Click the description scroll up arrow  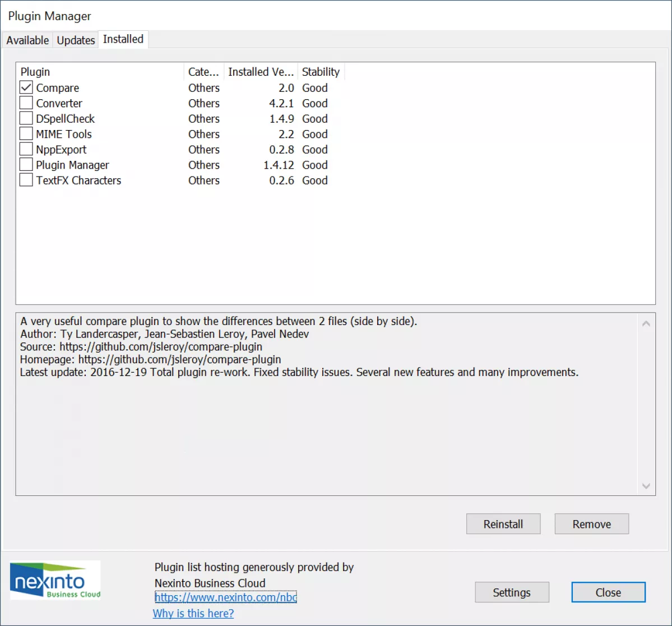[646, 324]
